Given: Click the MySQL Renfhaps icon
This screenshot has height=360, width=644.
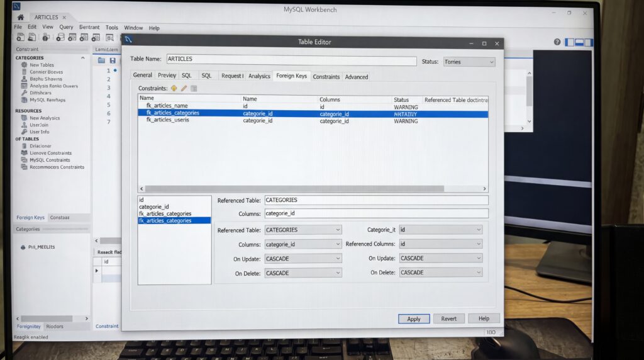Looking at the screenshot, I should 25,100.
